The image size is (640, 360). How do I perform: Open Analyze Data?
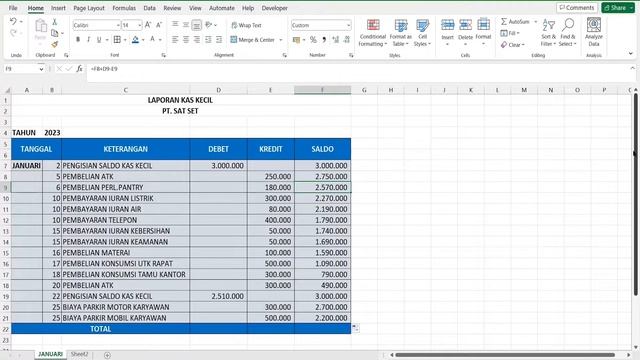pyautogui.click(x=593, y=32)
